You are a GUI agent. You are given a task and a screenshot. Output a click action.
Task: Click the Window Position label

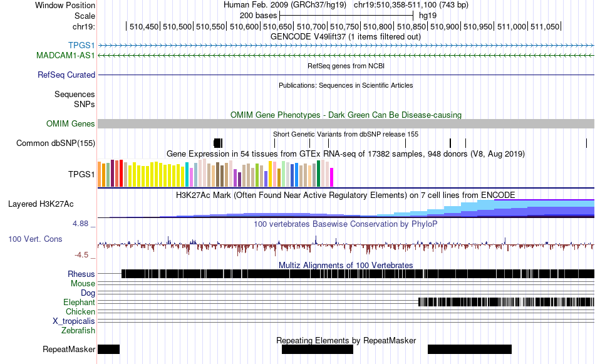click(65, 5)
